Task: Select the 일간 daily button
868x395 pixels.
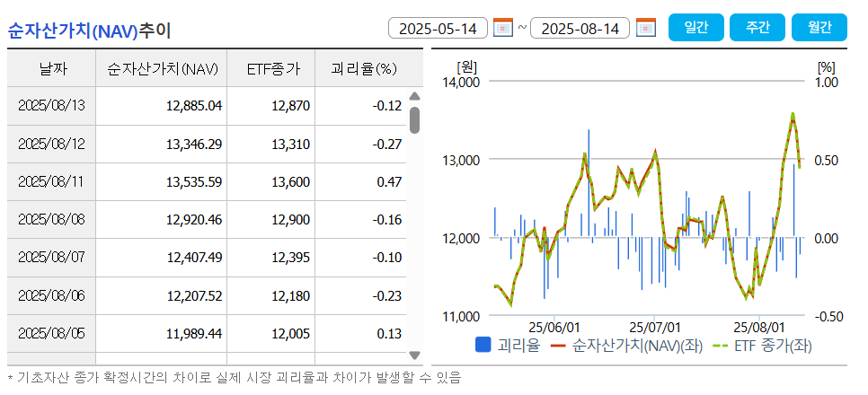Action: pos(695,28)
